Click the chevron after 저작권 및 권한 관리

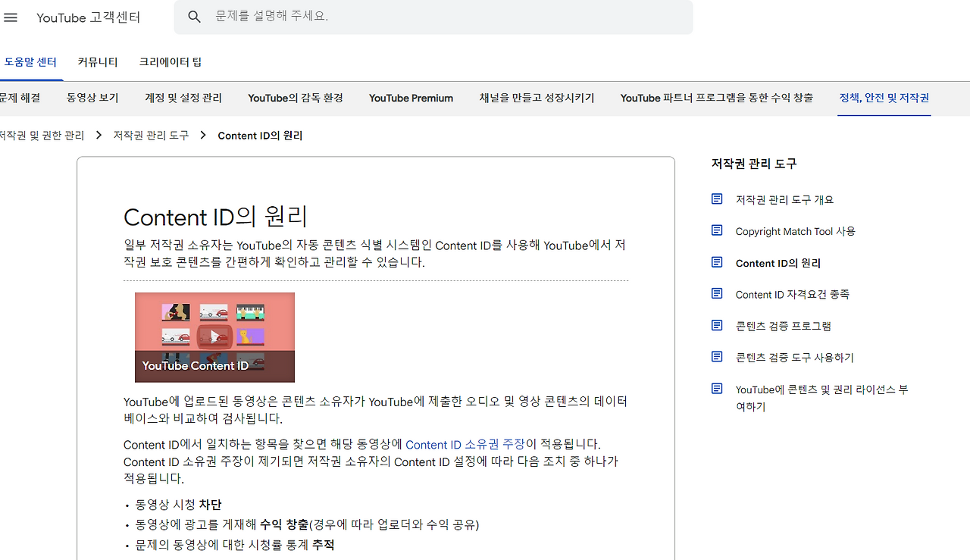click(99, 135)
